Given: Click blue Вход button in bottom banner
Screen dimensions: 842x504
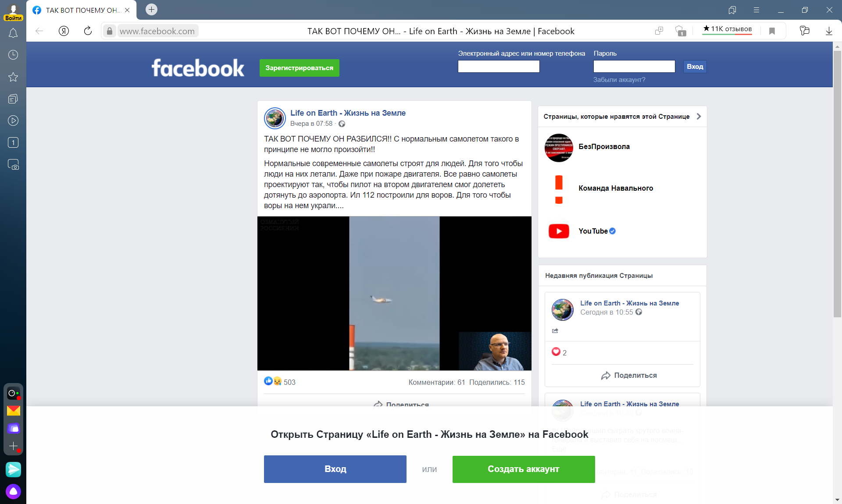Looking at the screenshot, I should coord(335,469).
